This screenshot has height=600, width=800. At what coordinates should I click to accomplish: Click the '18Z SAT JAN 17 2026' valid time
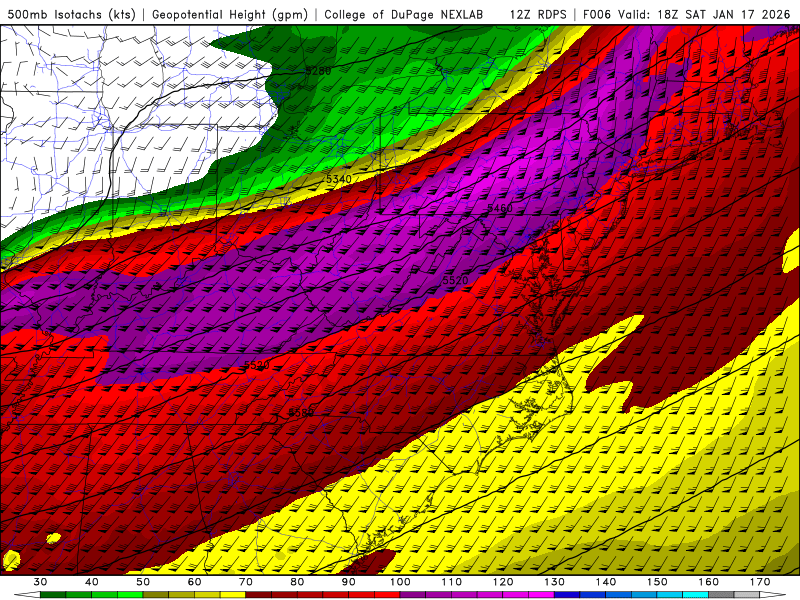[x=723, y=14]
